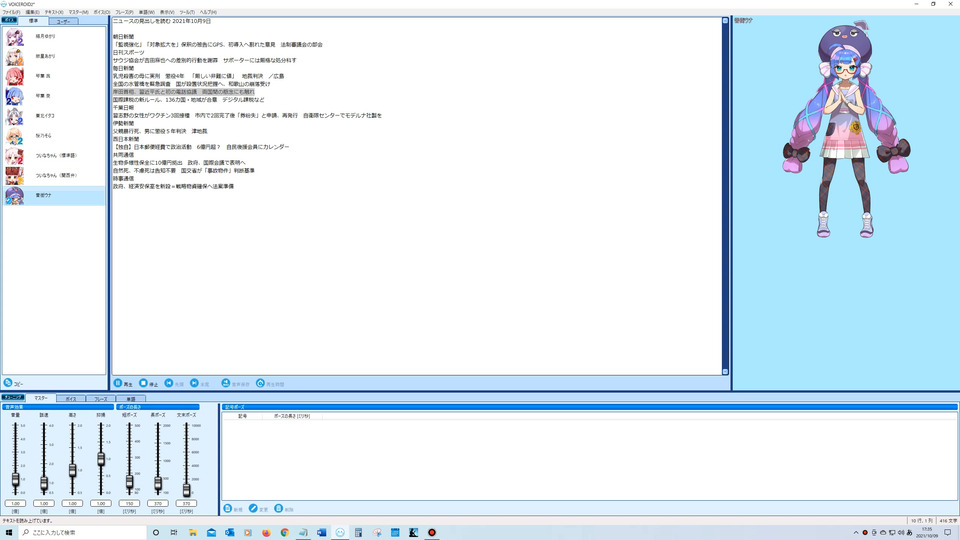Screen dimensions: 960x540
Task: Select ついなちゃん（関西弁） voice avatar
Action: click(15, 176)
